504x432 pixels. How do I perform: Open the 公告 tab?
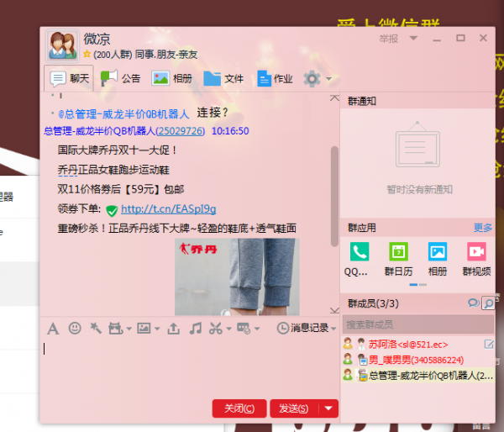click(x=120, y=78)
